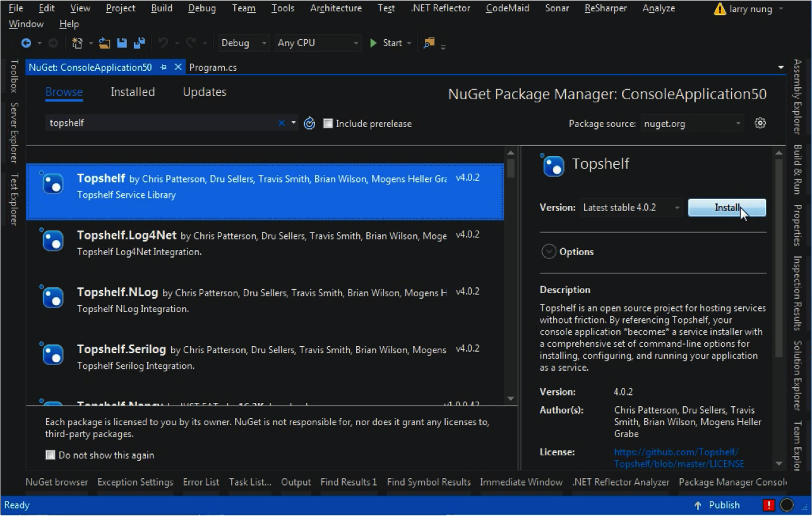Click the Topshelf.Log4Net package icon
The height and width of the screenshot is (516, 812).
pyautogui.click(x=52, y=240)
